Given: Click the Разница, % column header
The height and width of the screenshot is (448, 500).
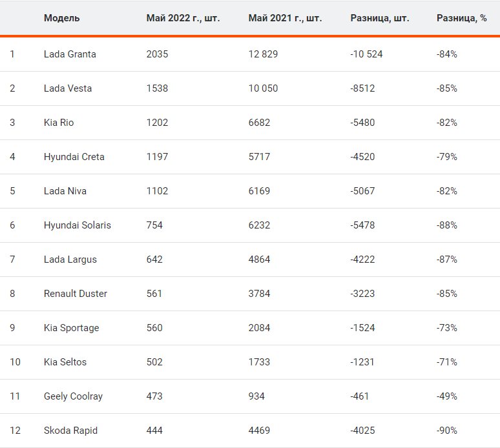Looking at the screenshot, I should [x=461, y=18].
